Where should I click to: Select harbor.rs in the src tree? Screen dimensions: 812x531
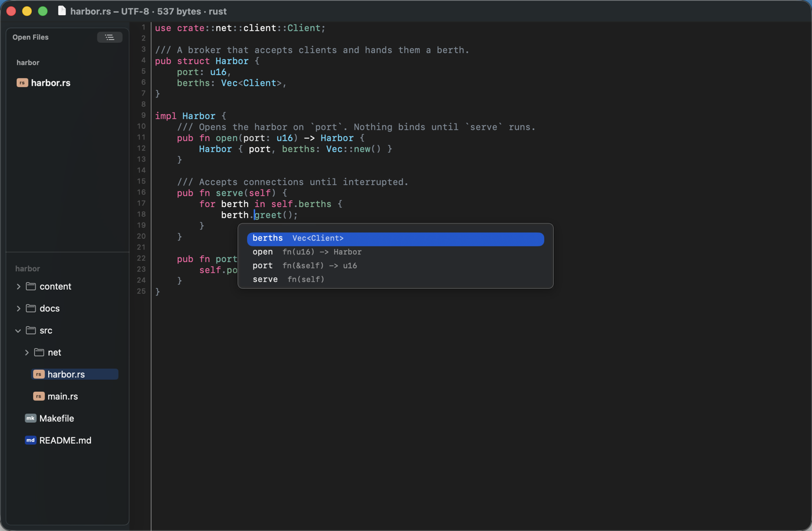tap(66, 374)
